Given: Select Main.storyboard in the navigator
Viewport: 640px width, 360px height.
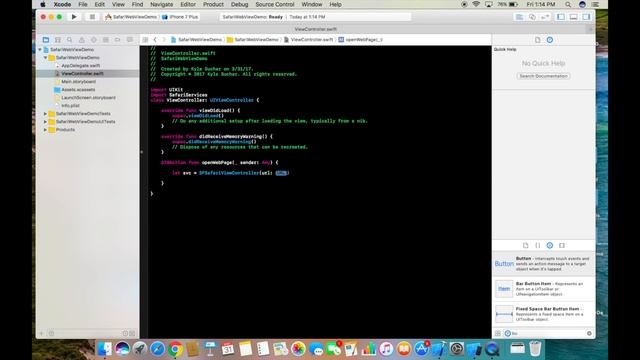Looking at the screenshot, I should click(78, 82).
